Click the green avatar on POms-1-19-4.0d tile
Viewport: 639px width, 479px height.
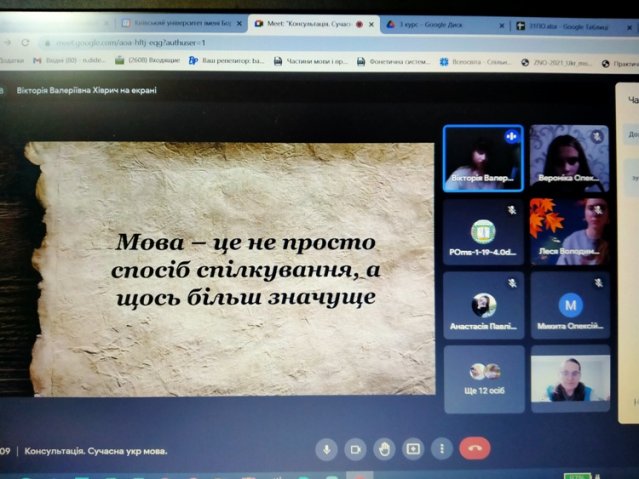483,232
